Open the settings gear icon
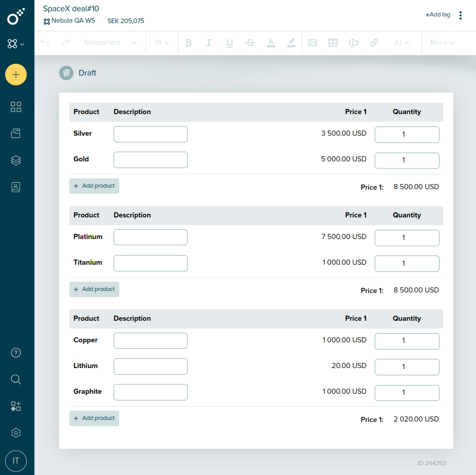This screenshot has width=476, height=475. click(16, 433)
